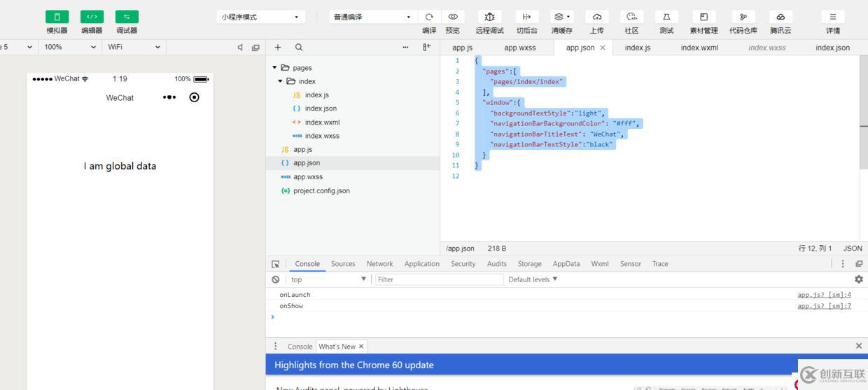Open the clear cache layers icon
The image size is (868, 390).
point(561,17)
